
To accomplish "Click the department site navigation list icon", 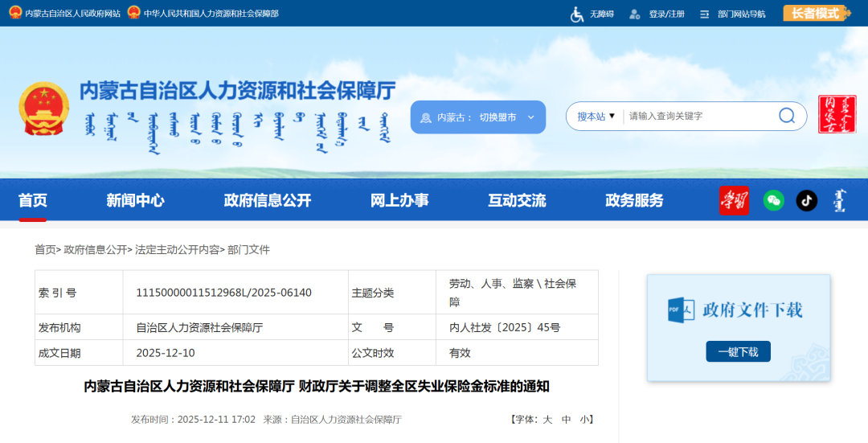I will 704,14.
